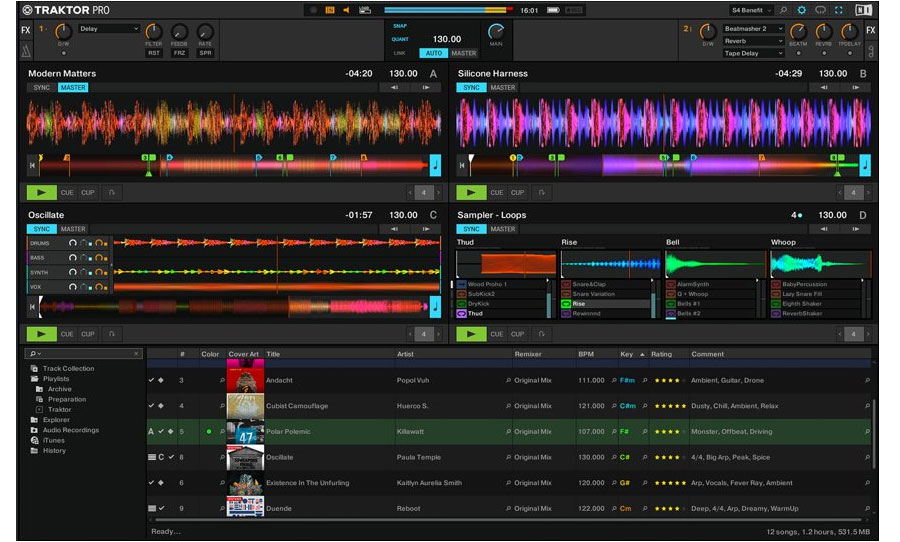
Task: Select the Polar Polemic cover art thumbnail
Action: [245, 432]
